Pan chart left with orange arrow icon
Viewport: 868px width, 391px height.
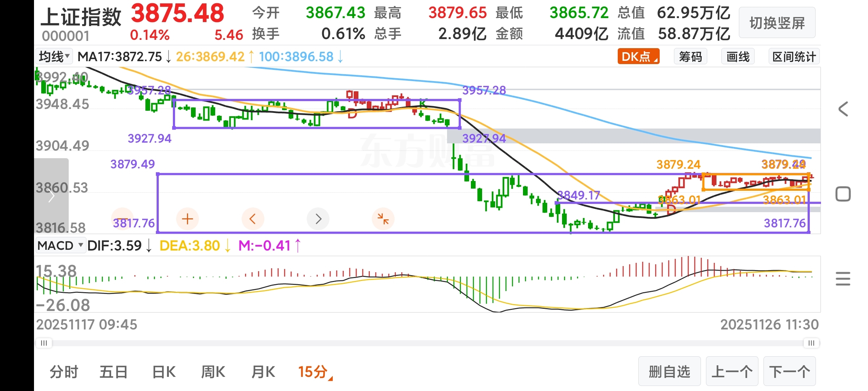tap(252, 219)
